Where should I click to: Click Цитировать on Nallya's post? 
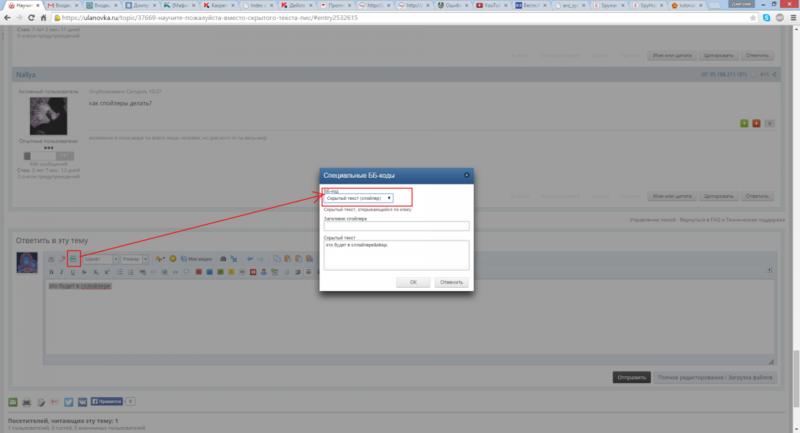pos(718,196)
